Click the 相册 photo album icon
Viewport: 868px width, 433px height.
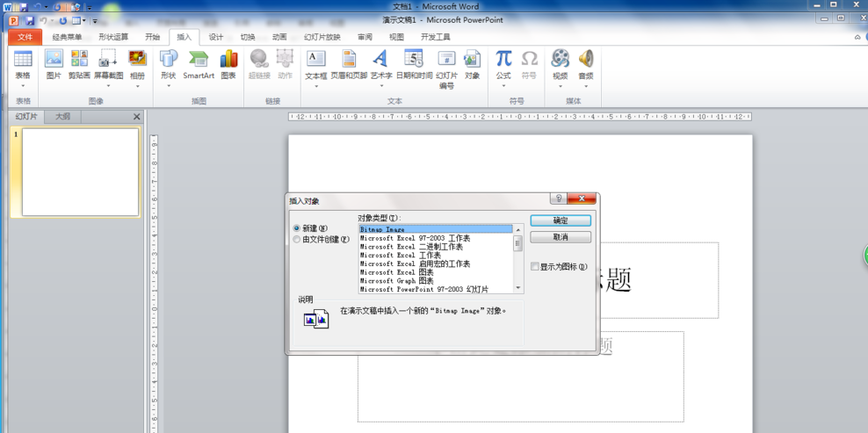[137, 59]
